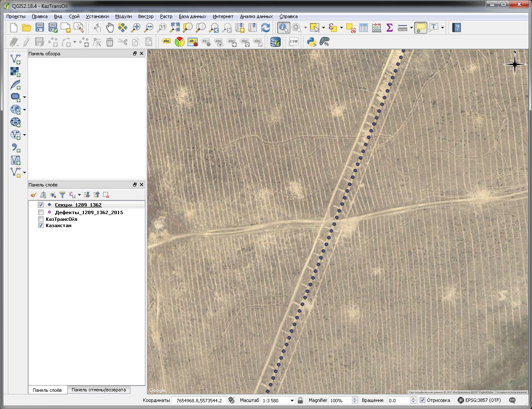Select the Pan Map hand tool
This screenshot has width=532, height=409.
[x=110, y=28]
